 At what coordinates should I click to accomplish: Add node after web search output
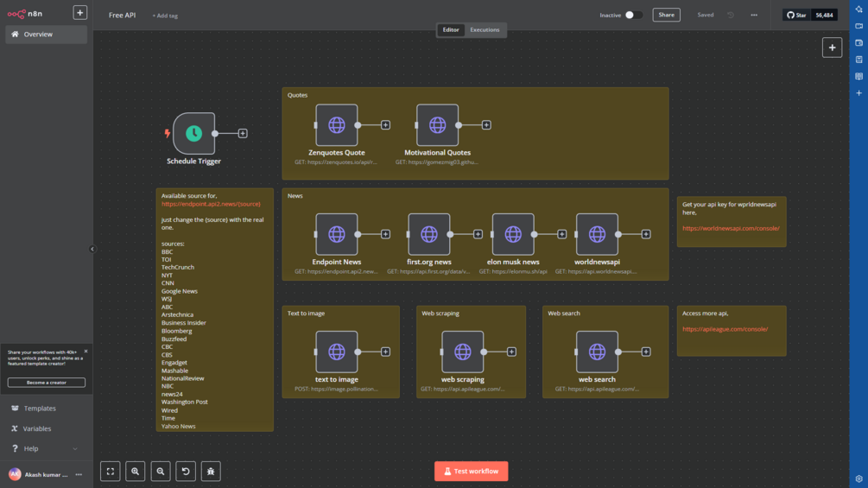click(646, 352)
